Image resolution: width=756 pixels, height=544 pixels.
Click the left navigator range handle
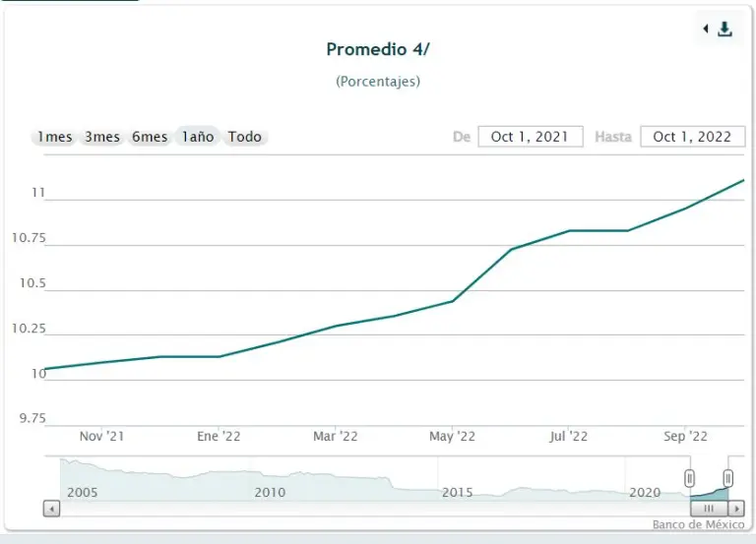(690, 478)
